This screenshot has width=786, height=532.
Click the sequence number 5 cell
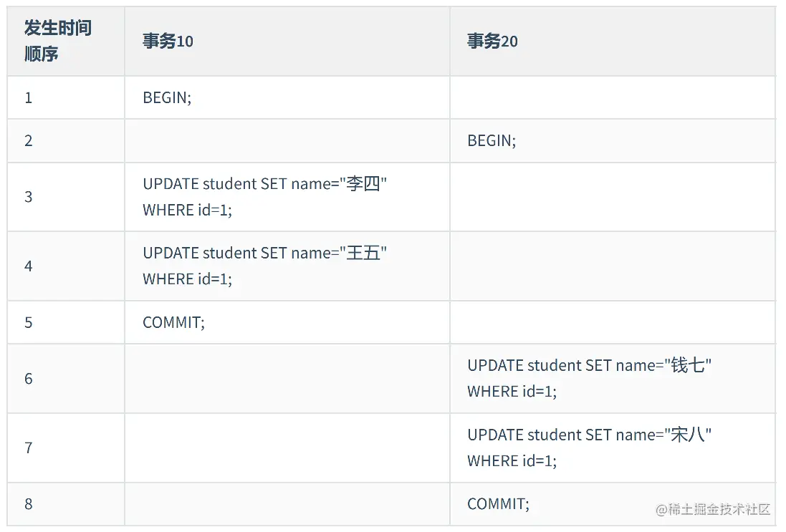[29, 322]
